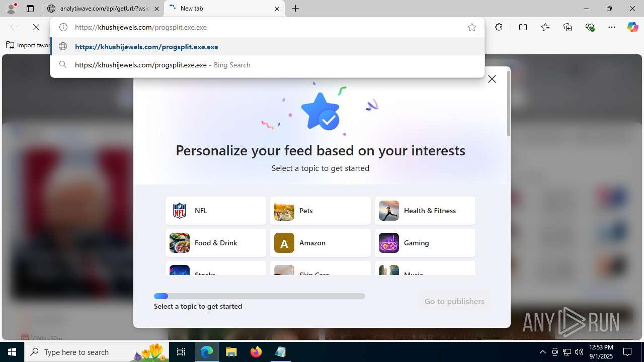Open File Explorer taskbar icon
The height and width of the screenshot is (362, 644).
click(231, 352)
